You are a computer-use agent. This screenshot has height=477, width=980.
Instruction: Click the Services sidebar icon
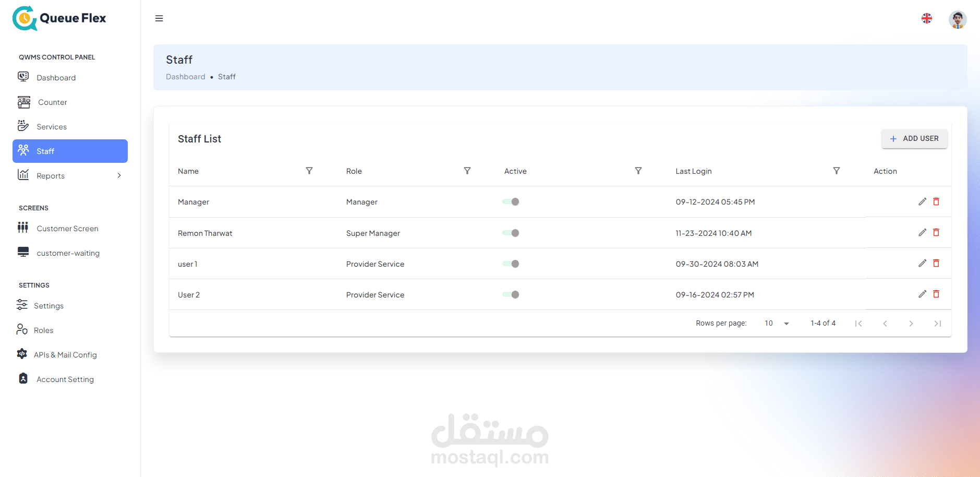point(23,126)
